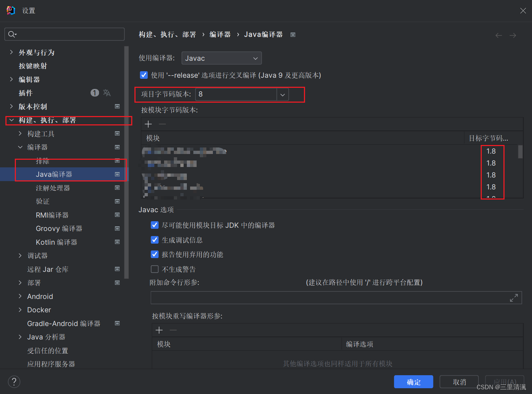Click the project-level icon beside 版本控制
Screen dimensions: 532x394
pos(117,106)
